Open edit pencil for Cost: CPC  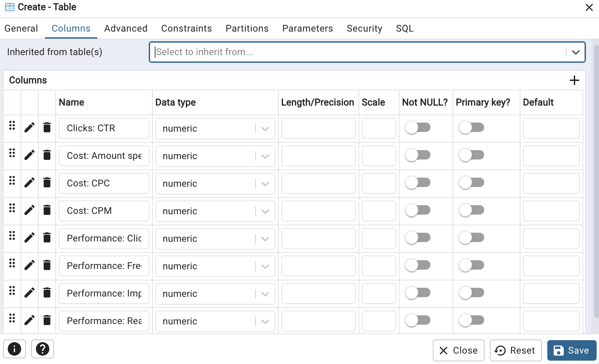tap(30, 183)
